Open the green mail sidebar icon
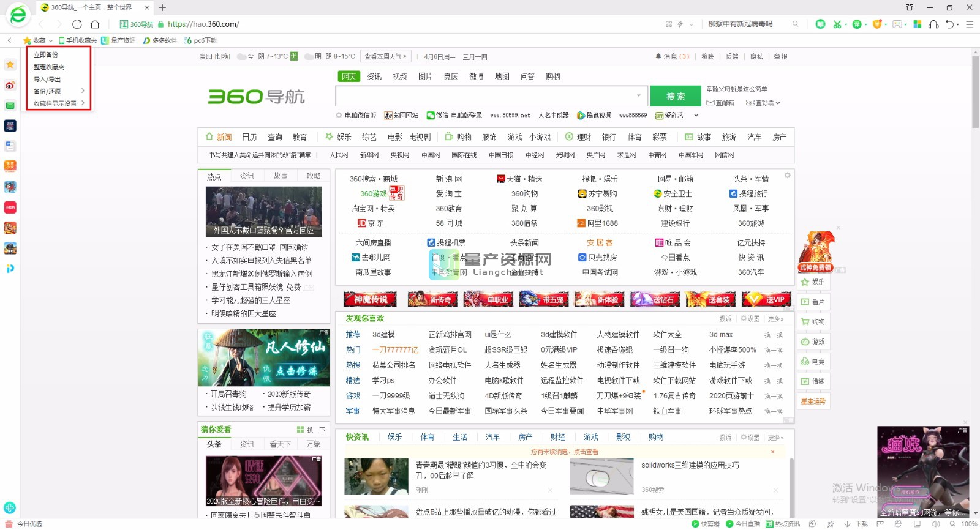The height and width of the screenshot is (530, 980). click(x=10, y=105)
